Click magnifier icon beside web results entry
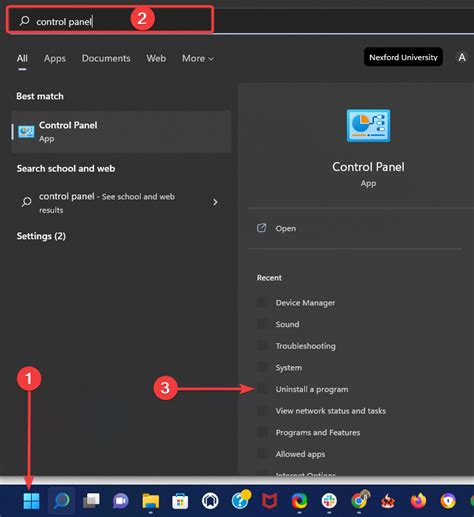 [27, 202]
